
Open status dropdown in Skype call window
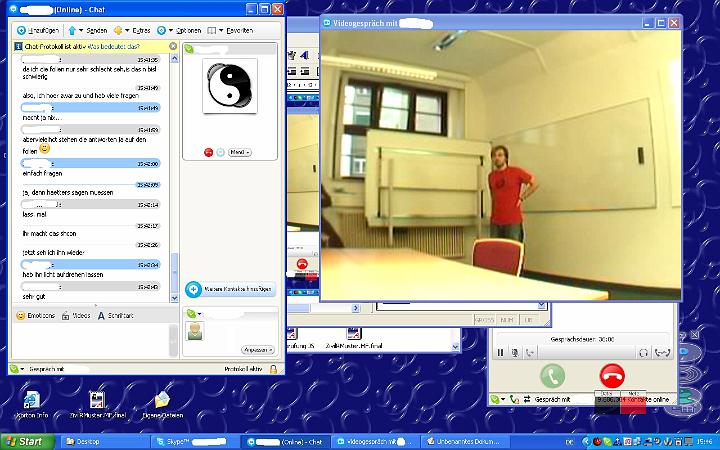click(497, 399)
